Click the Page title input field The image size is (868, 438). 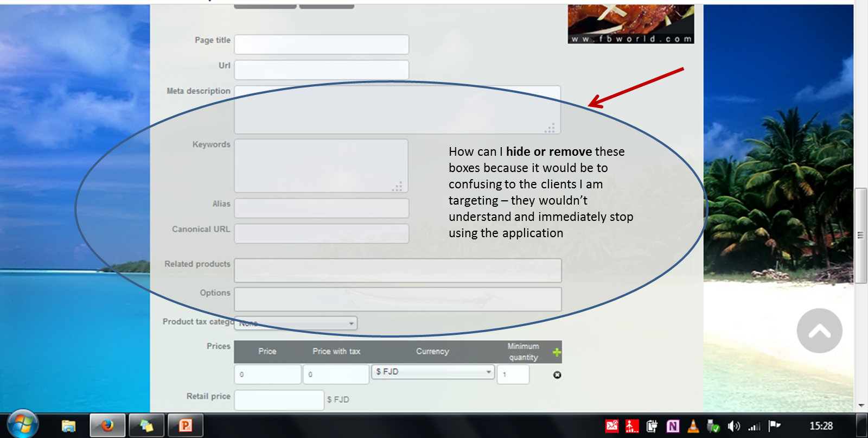pos(322,45)
